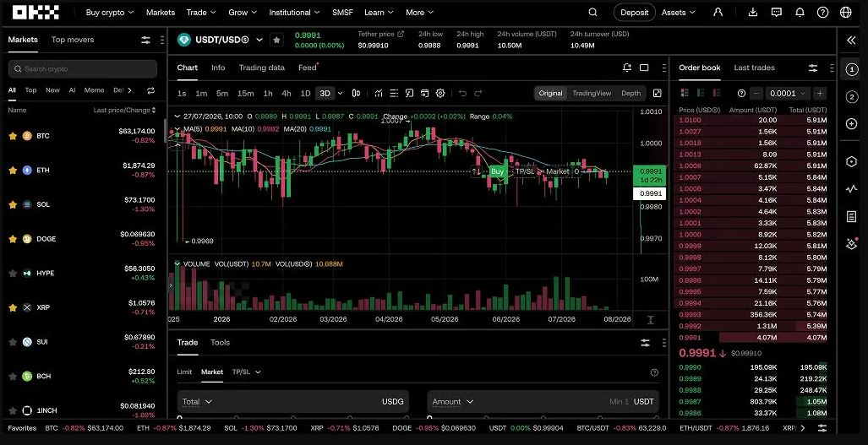Open the USDT/USD pair selector dropdown
This screenshot has height=445, width=868.
(259, 40)
